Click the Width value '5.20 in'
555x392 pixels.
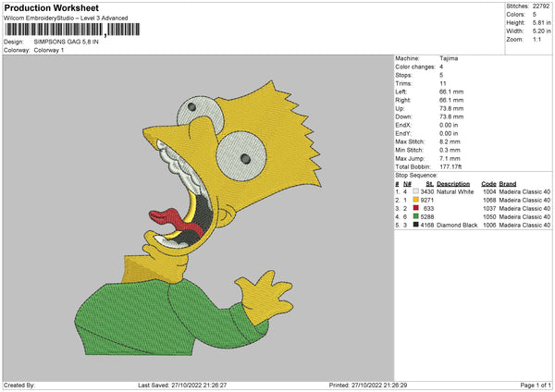click(541, 31)
